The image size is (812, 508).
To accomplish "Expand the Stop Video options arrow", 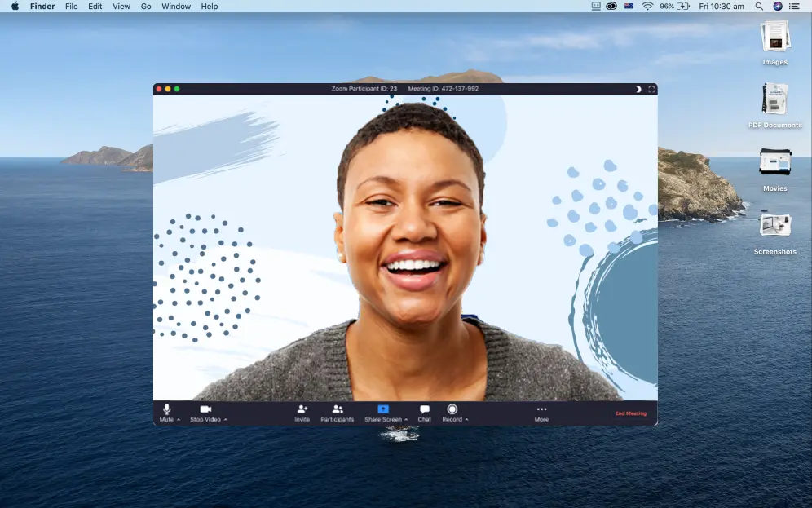I will (x=225, y=420).
